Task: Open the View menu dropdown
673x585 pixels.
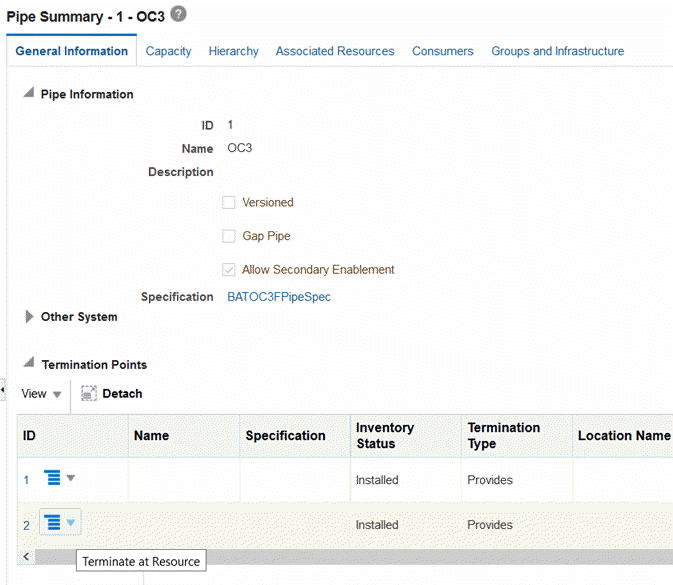Action: tap(41, 394)
